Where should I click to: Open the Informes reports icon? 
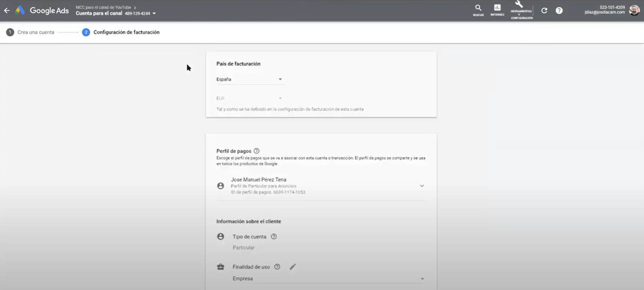(497, 10)
